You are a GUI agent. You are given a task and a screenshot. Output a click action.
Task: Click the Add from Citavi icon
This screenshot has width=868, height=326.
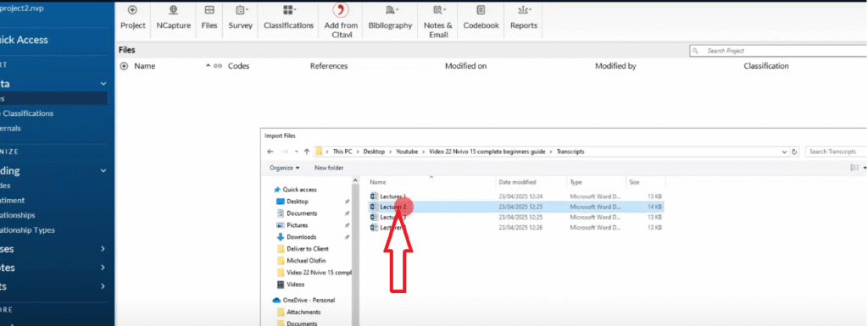pos(341,10)
